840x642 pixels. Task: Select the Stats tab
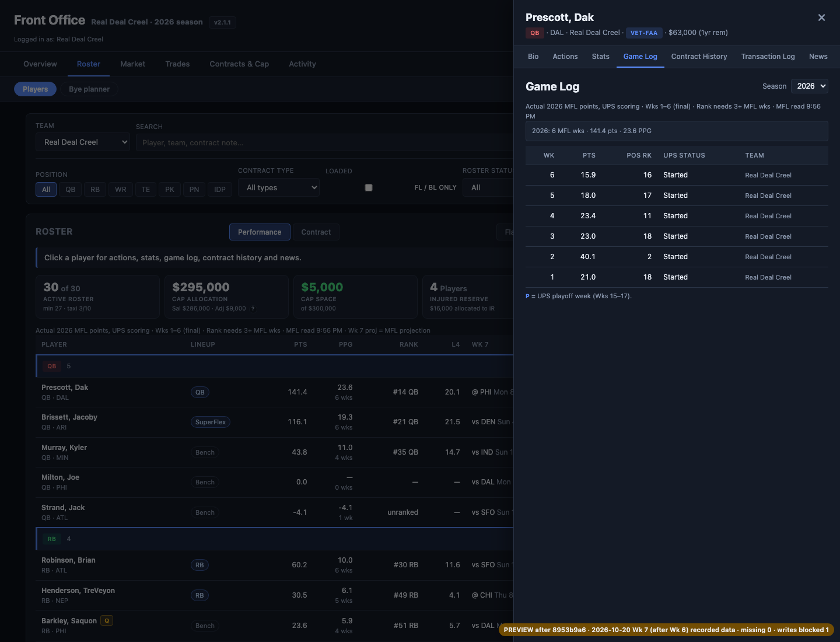tap(600, 57)
